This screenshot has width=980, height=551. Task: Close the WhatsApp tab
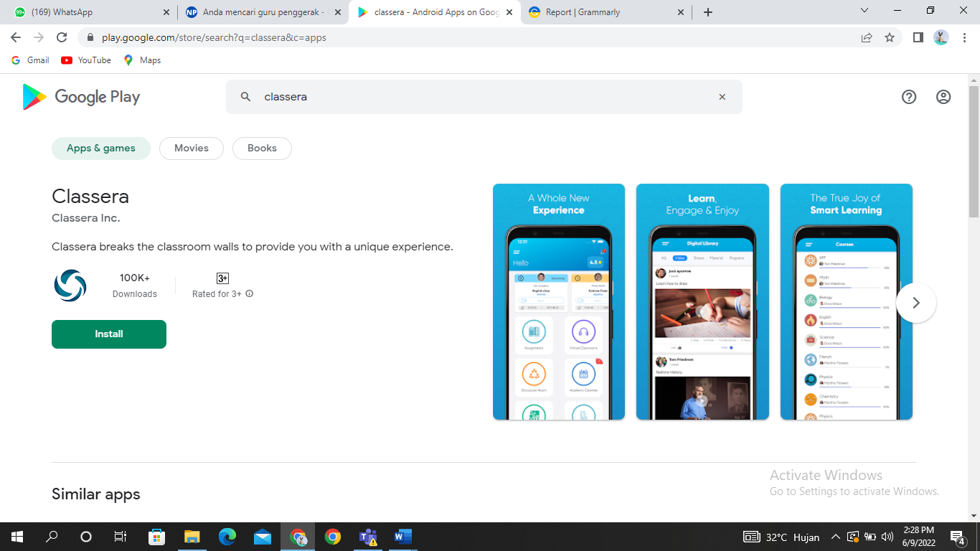point(166,12)
